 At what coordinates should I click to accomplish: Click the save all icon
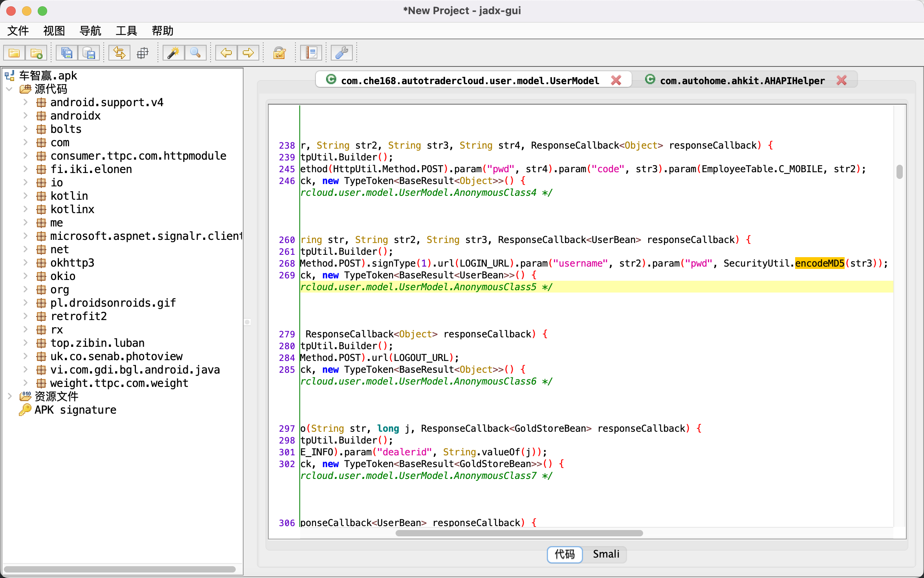tap(66, 53)
